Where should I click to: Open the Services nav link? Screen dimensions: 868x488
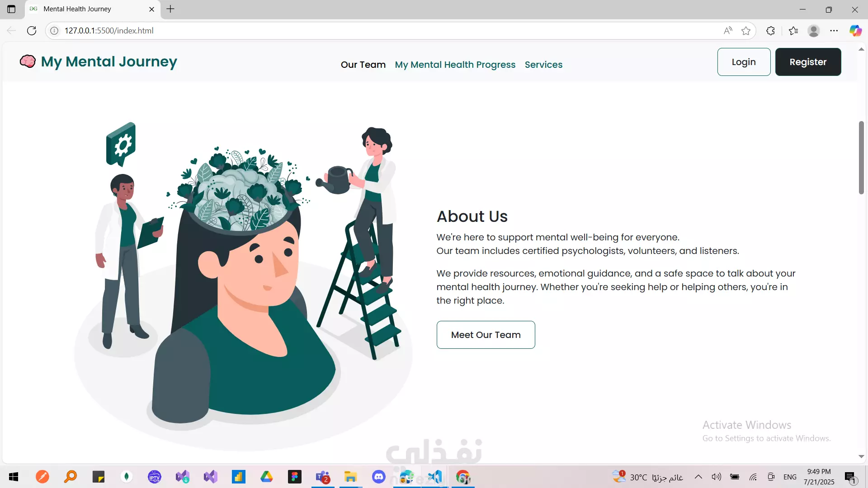click(543, 65)
